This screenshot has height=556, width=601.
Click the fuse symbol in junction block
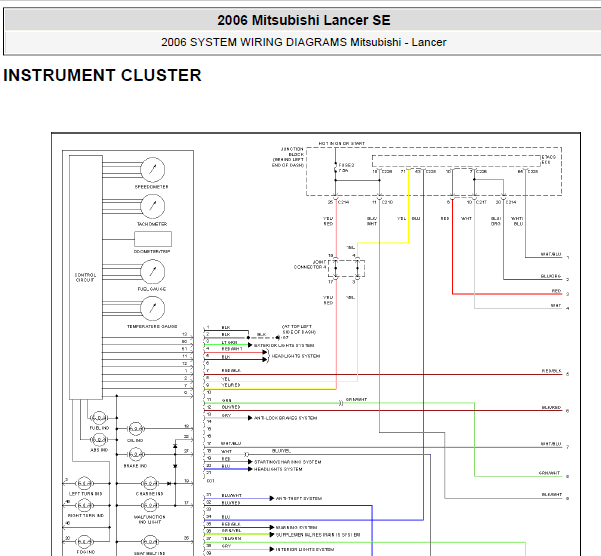tap(335, 168)
